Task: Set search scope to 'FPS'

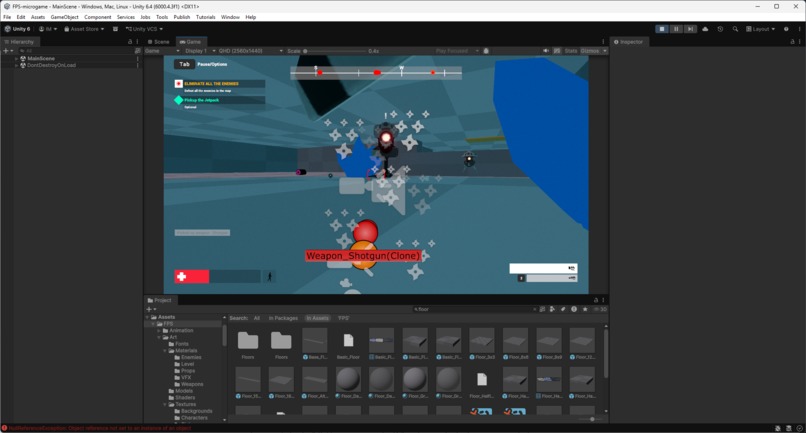Action: click(x=343, y=318)
